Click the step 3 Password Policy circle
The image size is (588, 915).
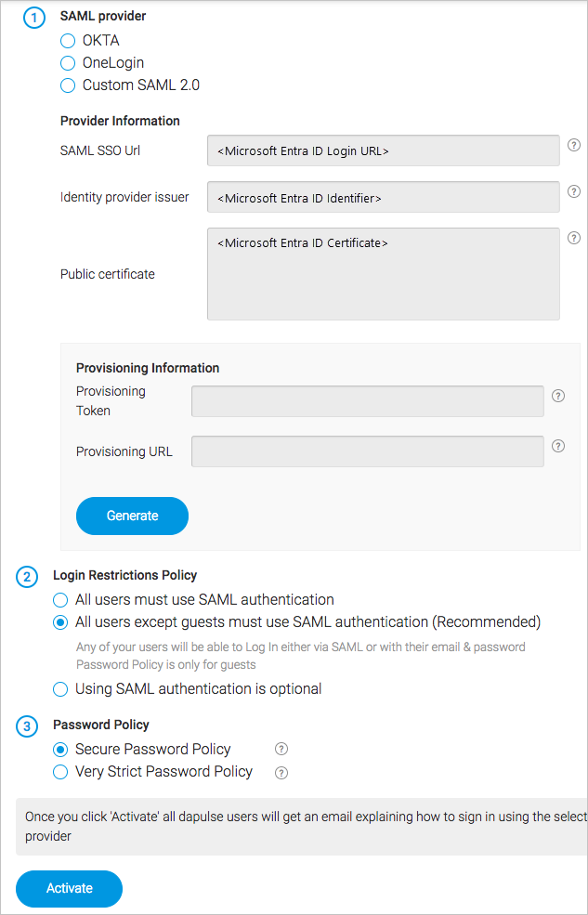(26, 725)
